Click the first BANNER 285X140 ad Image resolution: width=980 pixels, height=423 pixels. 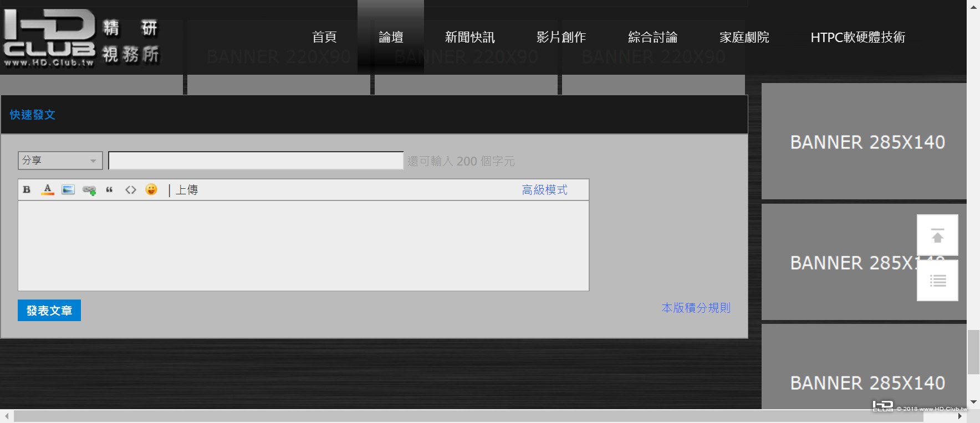click(864, 142)
